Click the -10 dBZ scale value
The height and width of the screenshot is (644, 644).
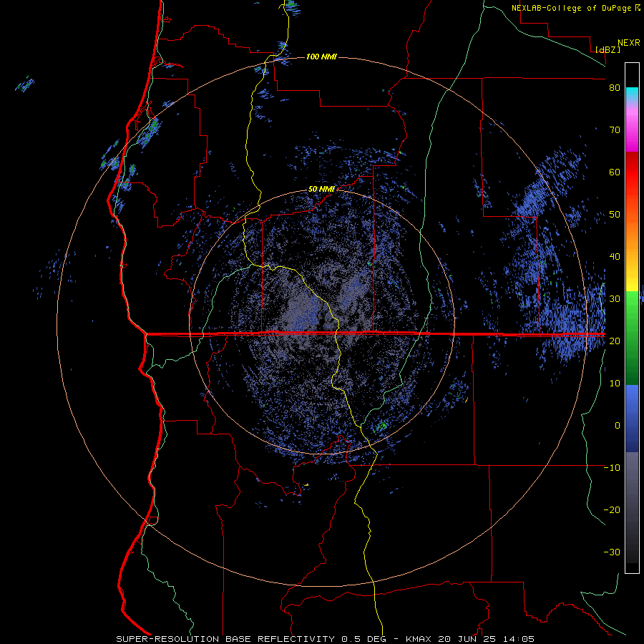612,468
